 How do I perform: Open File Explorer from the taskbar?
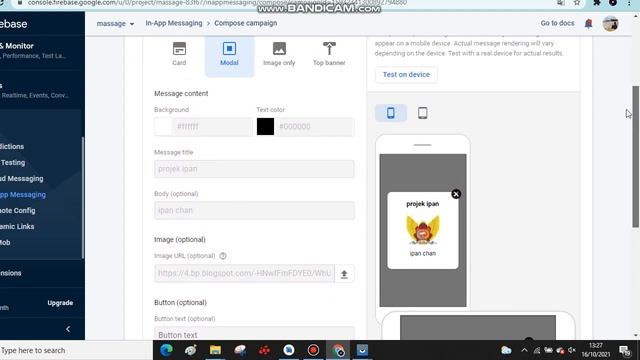tap(215, 350)
